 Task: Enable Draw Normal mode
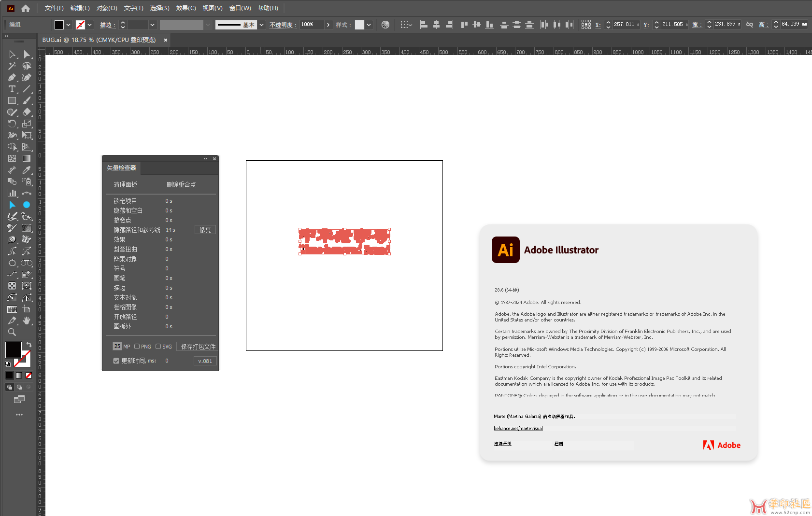10,387
